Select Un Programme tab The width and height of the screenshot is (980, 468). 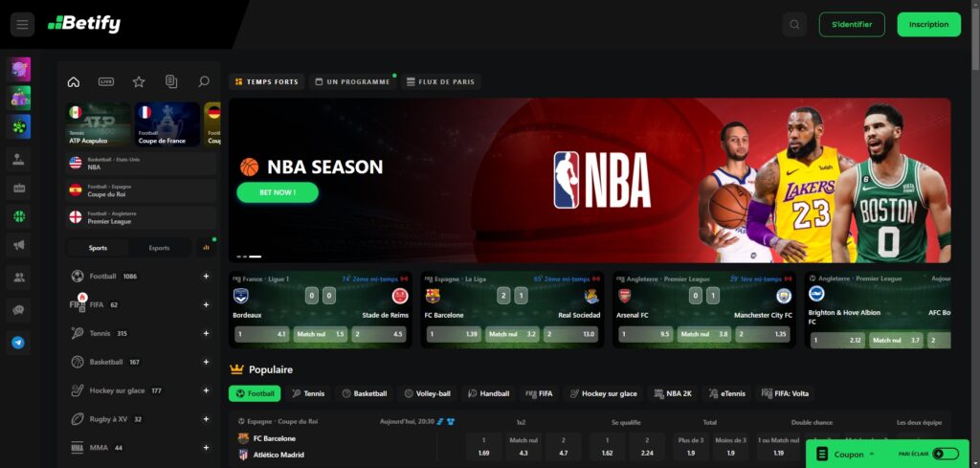tap(352, 82)
